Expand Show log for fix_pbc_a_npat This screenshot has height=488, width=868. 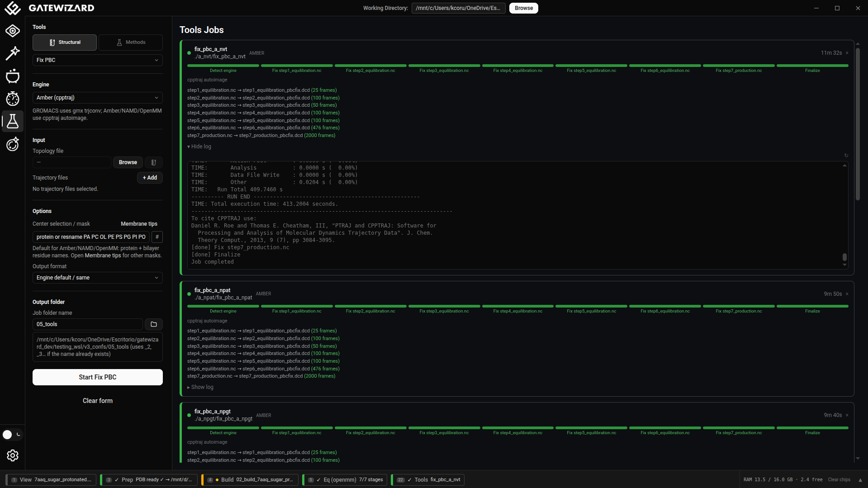(x=200, y=387)
